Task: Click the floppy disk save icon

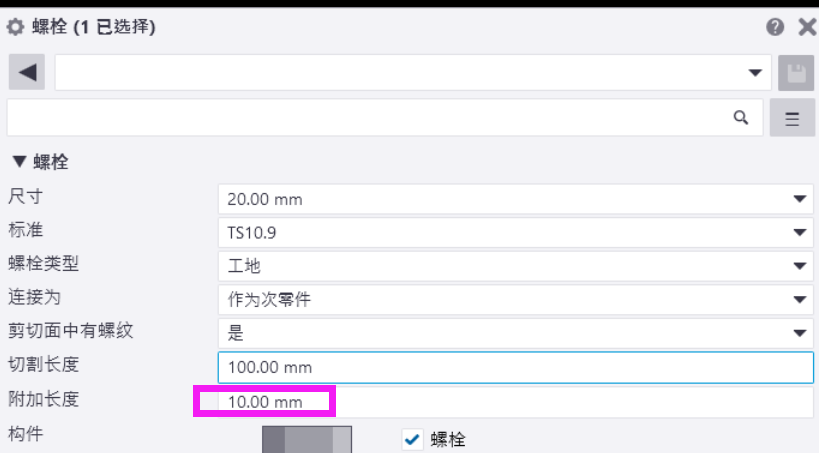Action: tap(795, 73)
